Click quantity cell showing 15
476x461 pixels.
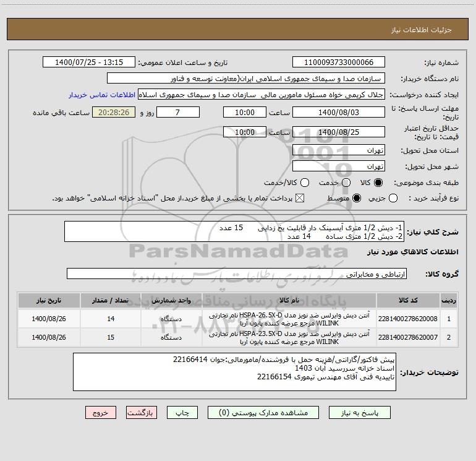tap(111, 337)
